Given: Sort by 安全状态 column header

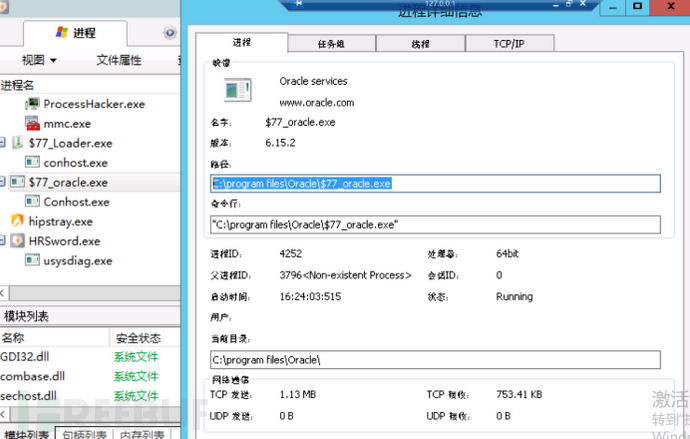Looking at the screenshot, I should click(145, 337).
